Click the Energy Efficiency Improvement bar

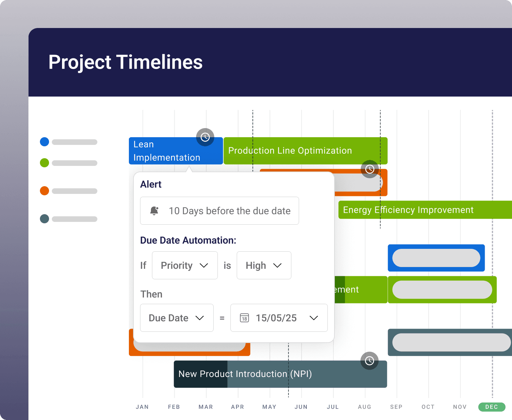420,210
